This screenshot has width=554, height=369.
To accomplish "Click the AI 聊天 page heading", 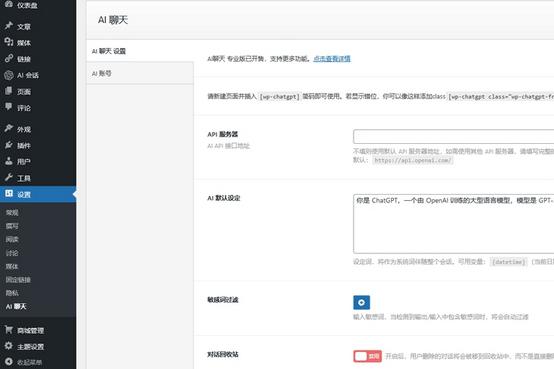I will pyautogui.click(x=113, y=20).
